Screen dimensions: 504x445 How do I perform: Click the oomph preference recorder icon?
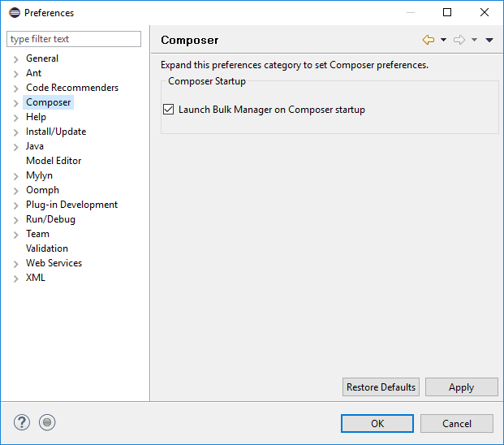(47, 422)
